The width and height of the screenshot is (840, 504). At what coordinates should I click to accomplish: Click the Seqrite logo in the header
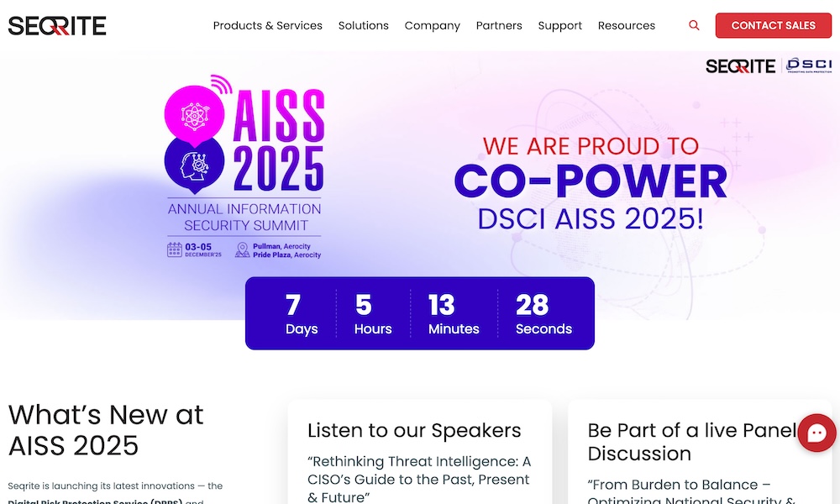(57, 26)
